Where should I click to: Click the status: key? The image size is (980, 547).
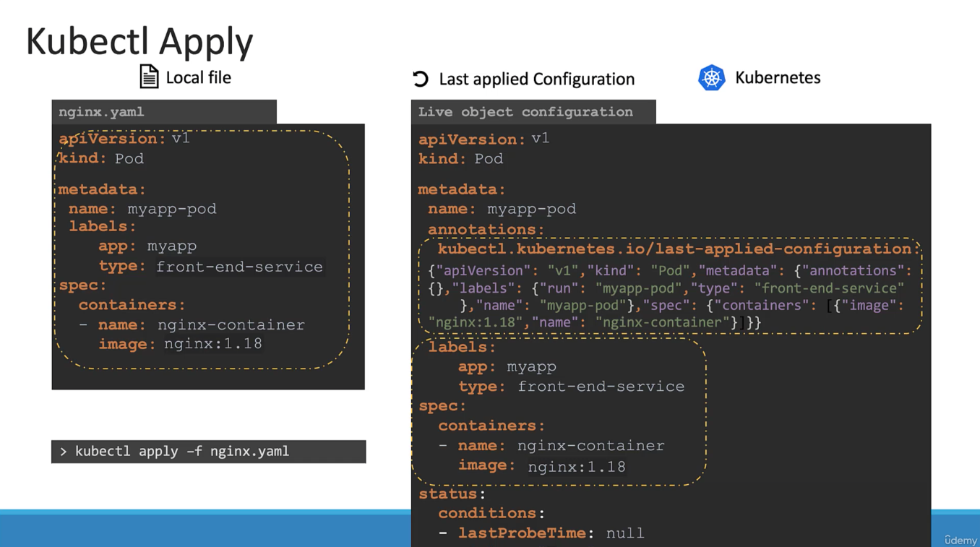point(452,494)
